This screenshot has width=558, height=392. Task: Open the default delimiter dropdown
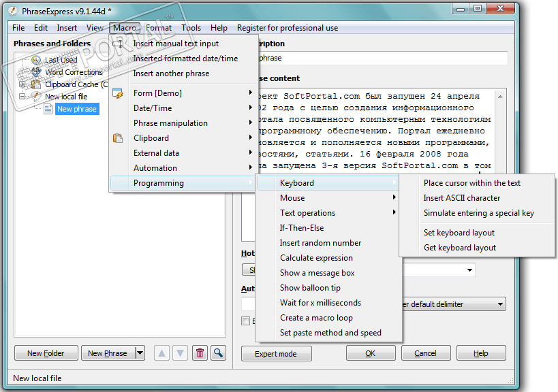click(500, 304)
